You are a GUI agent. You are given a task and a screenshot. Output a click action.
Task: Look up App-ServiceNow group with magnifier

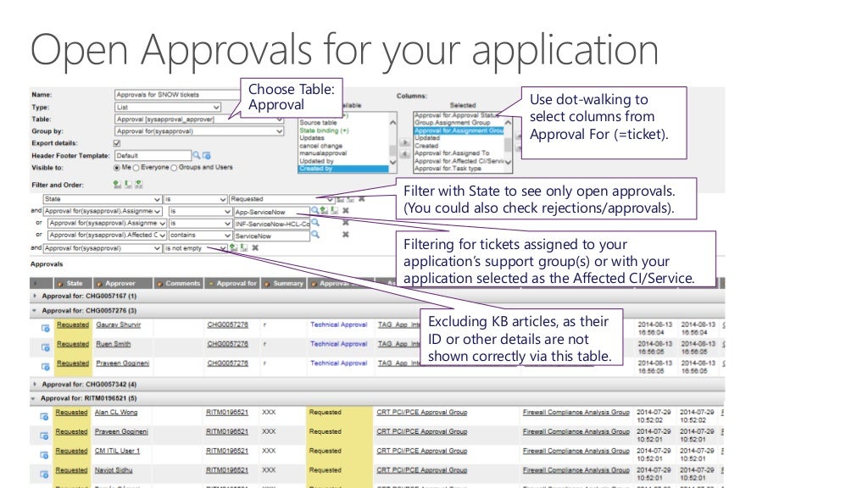coord(315,210)
